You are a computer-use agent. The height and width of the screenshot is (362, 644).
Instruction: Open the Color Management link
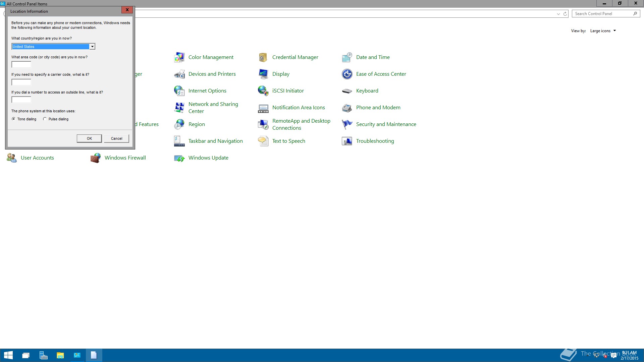211,57
